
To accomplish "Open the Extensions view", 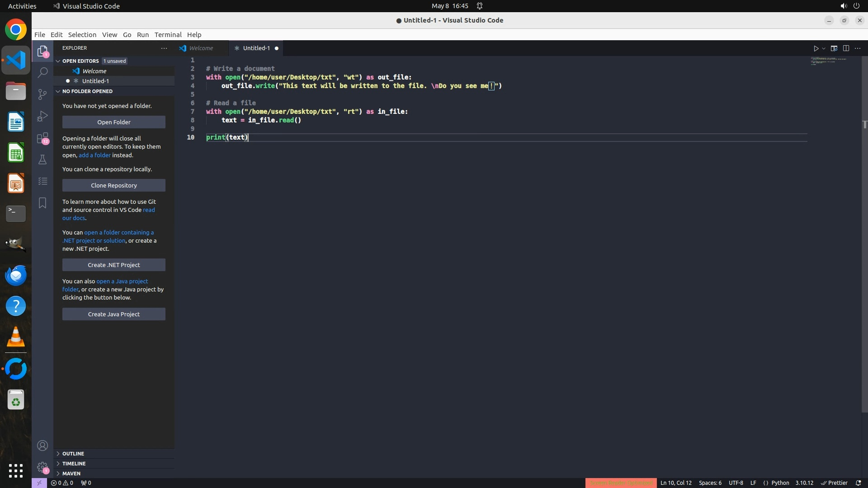I will 42,138.
